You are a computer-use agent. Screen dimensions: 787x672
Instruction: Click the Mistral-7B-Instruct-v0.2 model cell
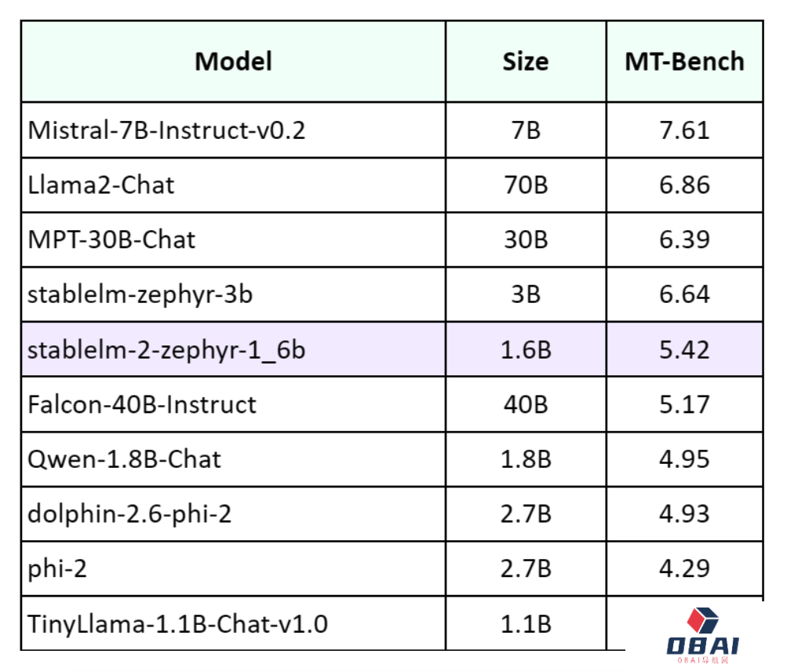pyautogui.click(x=166, y=130)
